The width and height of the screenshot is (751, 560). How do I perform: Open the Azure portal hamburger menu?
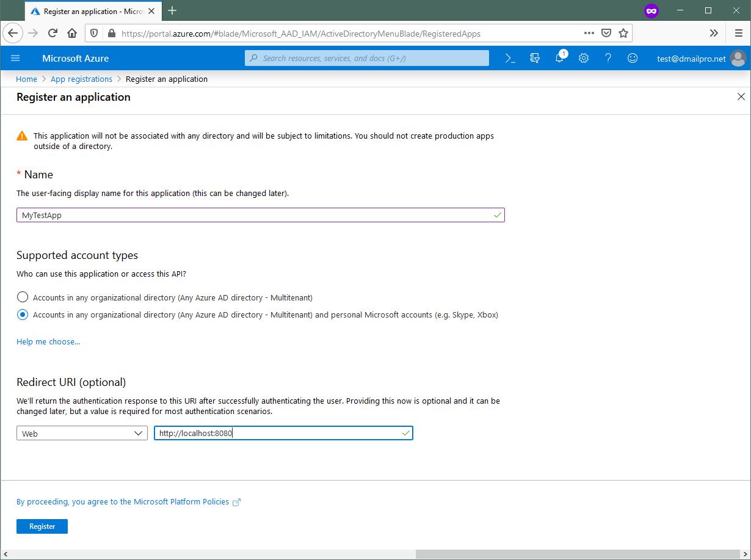(15, 58)
